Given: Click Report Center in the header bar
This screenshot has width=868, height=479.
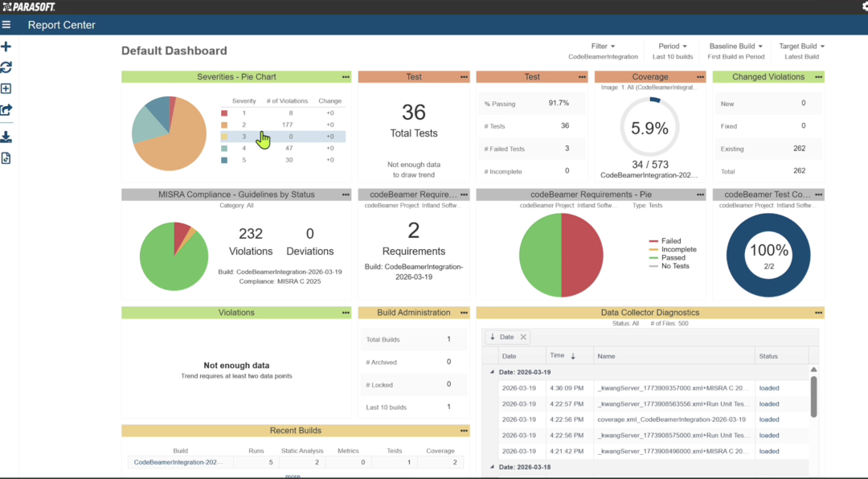Looking at the screenshot, I should [61, 25].
